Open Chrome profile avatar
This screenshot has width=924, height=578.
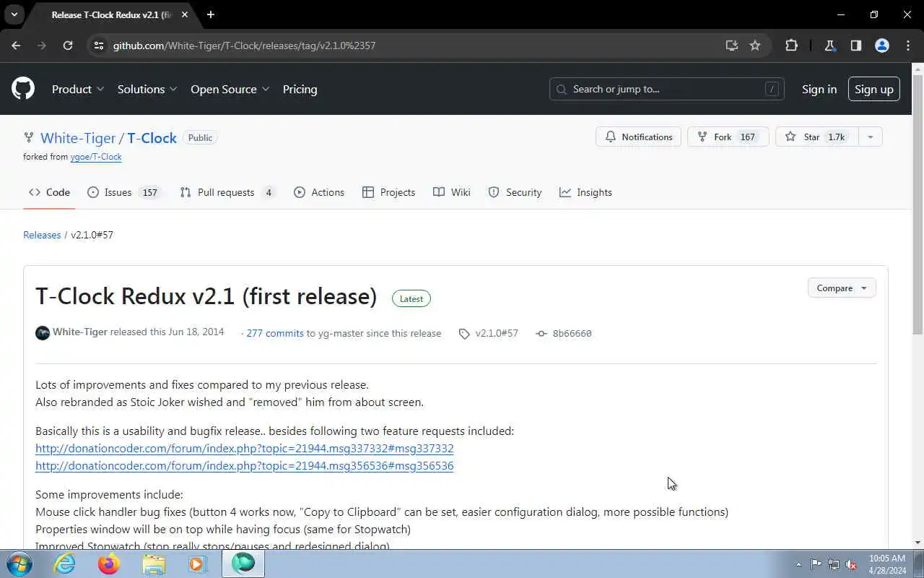pos(882,45)
